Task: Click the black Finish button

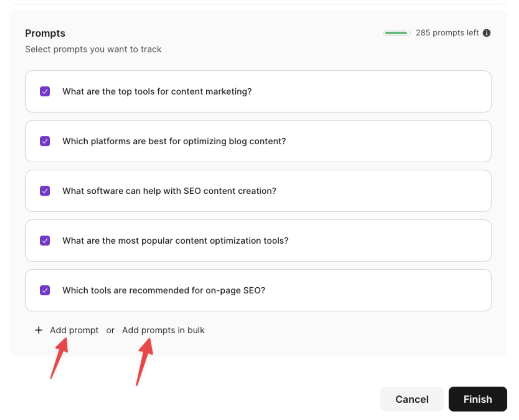Action: coord(478,399)
